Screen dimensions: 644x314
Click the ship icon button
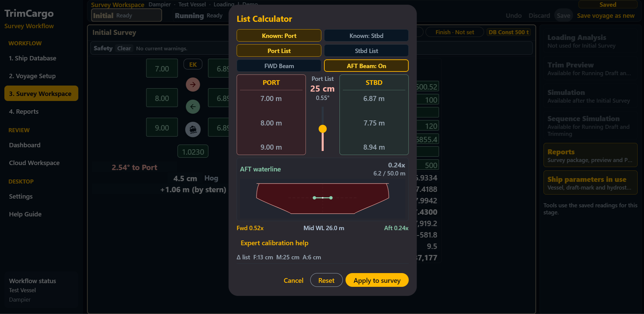[193, 129]
